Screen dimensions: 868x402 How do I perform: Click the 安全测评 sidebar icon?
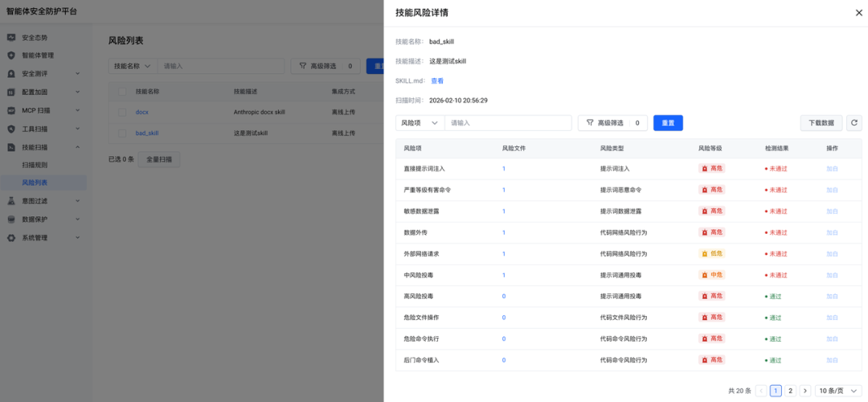[x=11, y=74]
